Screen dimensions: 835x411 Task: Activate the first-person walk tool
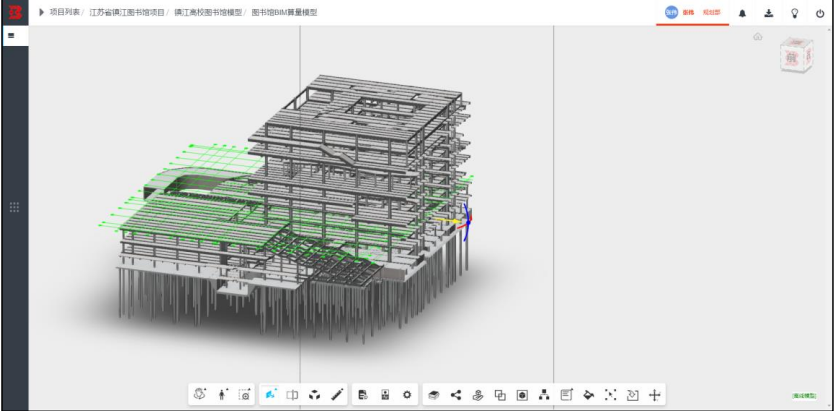[x=223, y=394]
